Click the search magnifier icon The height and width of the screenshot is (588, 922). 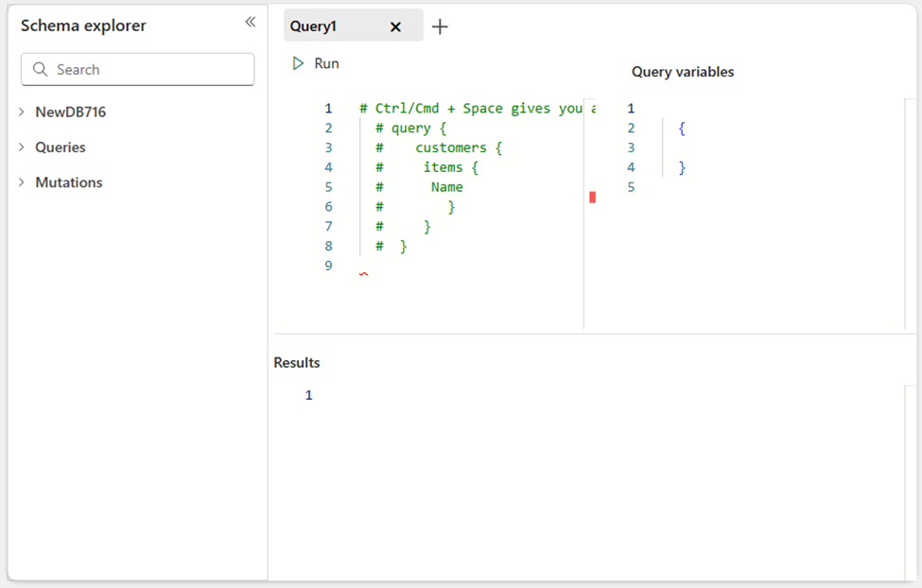39,69
